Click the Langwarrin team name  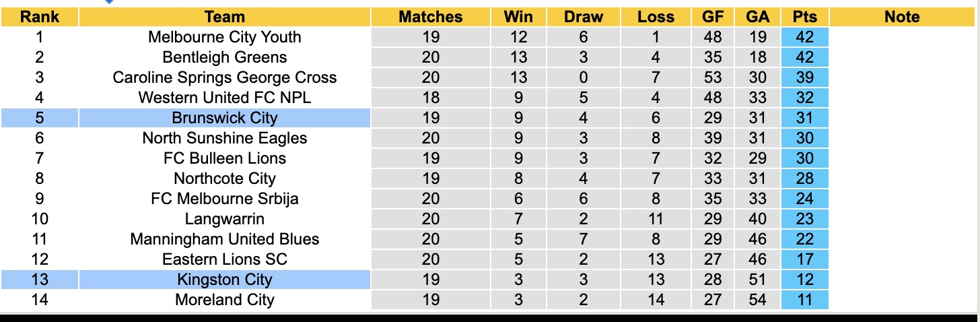pyautogui.click(x=224, y=219)
